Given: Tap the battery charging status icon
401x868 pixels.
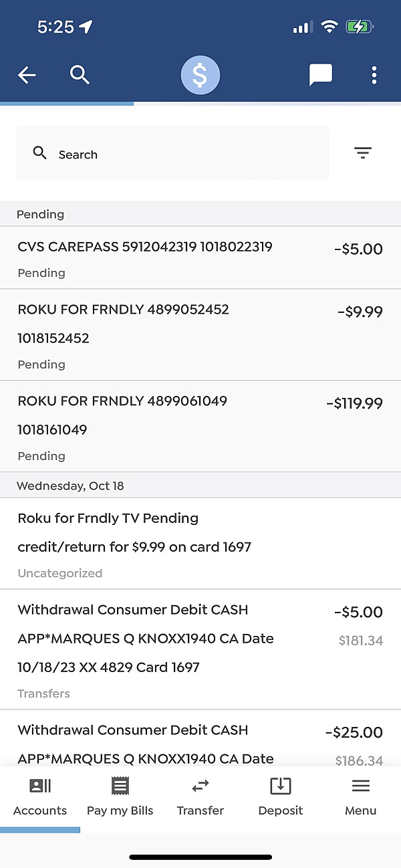Looking at the screenshot, I should tap(360, 27).
